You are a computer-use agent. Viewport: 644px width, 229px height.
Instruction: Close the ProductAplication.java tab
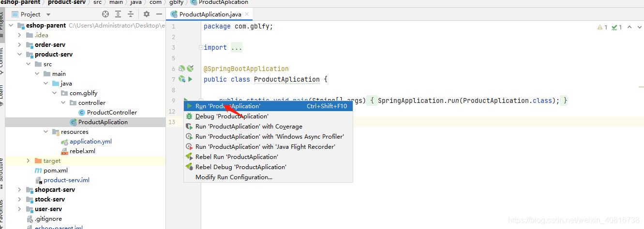246,14
